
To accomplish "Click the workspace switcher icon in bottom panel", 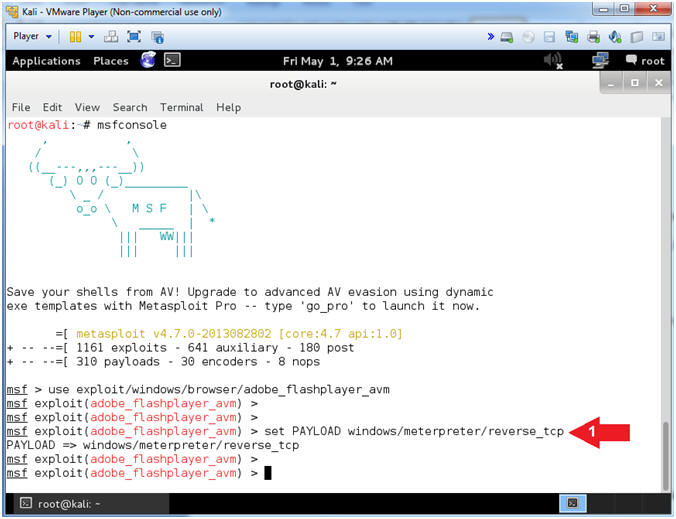I will click(x=573, y=503).
